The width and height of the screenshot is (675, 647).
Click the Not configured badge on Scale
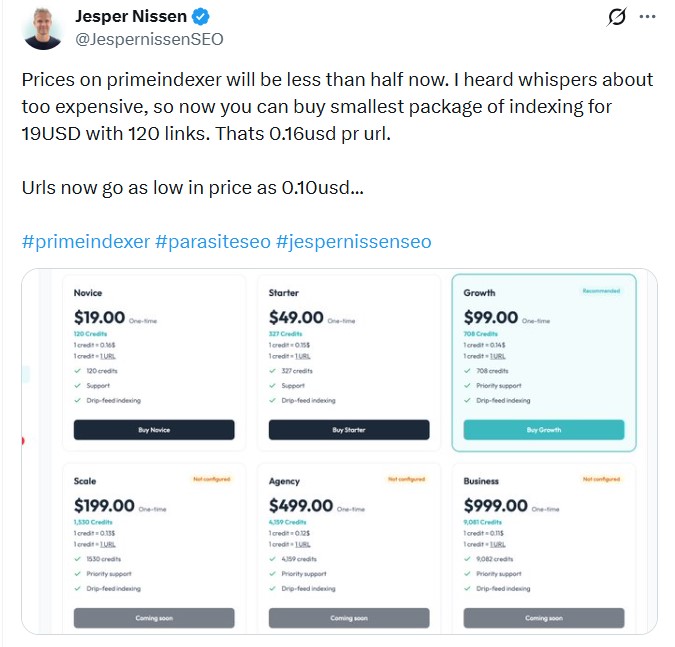tap(211, 479)
